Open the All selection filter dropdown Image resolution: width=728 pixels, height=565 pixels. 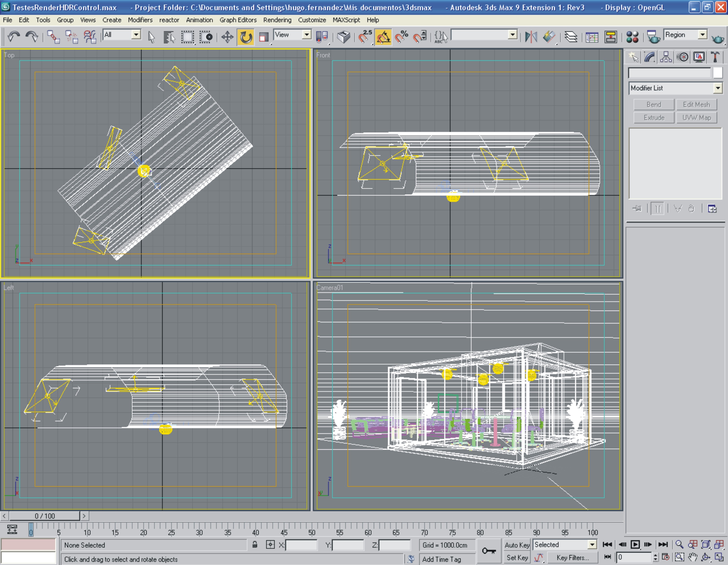(x=136, y=35)
